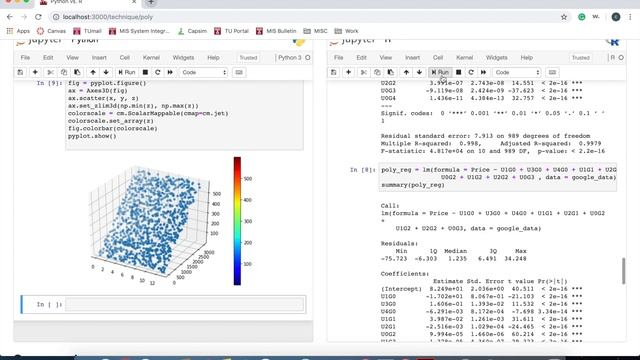The image size is (640, 360).
Task: Open the TUmail bookmark
Action: (87, 31)
